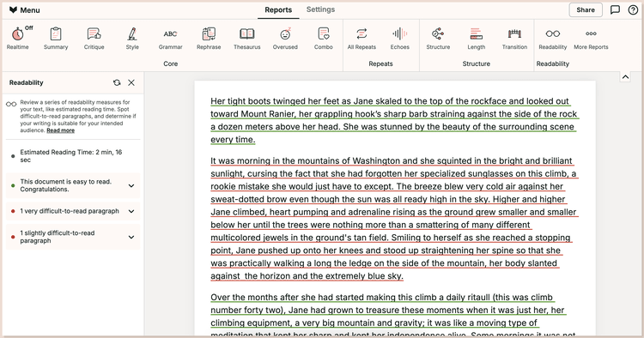644x338 pixels.
Task: Open the Readability report in toolbar
Action: click(x=552, y=39)
